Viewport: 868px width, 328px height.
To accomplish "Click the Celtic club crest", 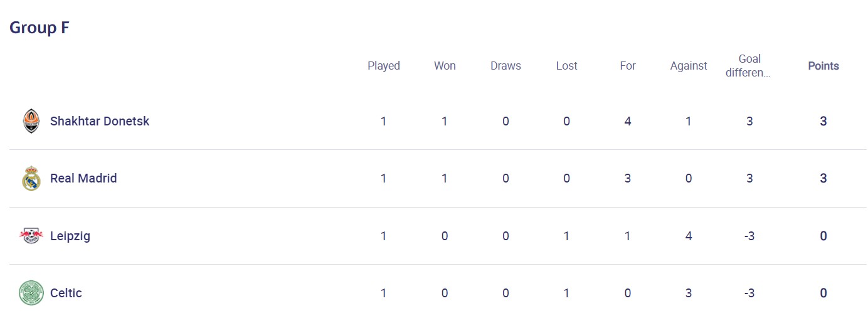I will point(31,293).
